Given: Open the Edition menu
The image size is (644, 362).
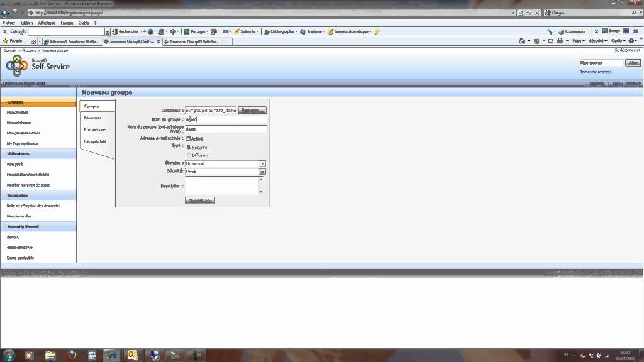Looking at the screenshot, I should (26, 23).
